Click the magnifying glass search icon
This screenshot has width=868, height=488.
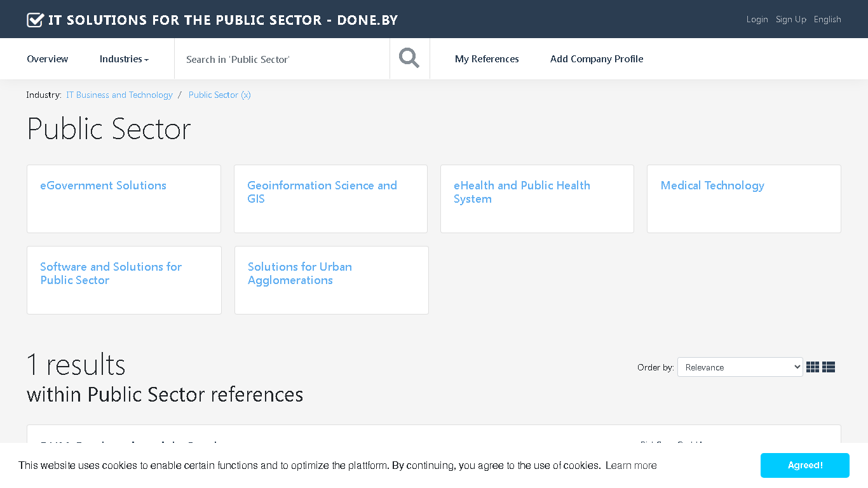(409, 58)
